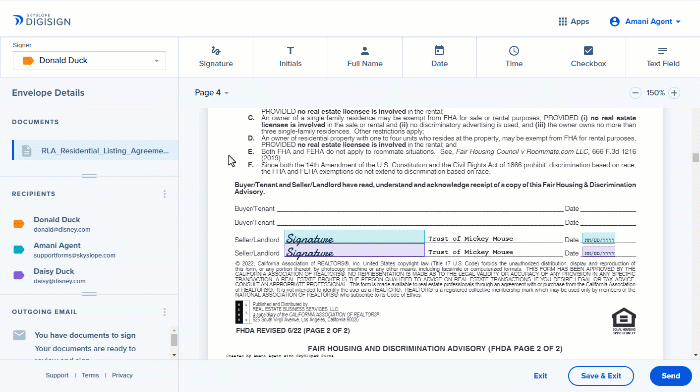700x392 pixels.
Task: Click the outgoing email envelope icon
Action: pos(19,335)
